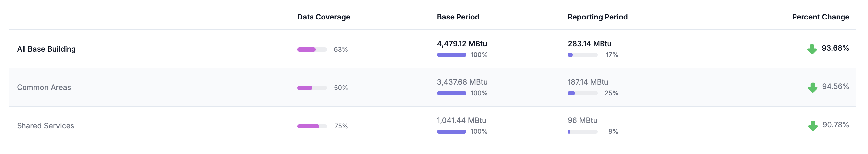Click All Base Building data coverage bar

click(x=312, y=50)
